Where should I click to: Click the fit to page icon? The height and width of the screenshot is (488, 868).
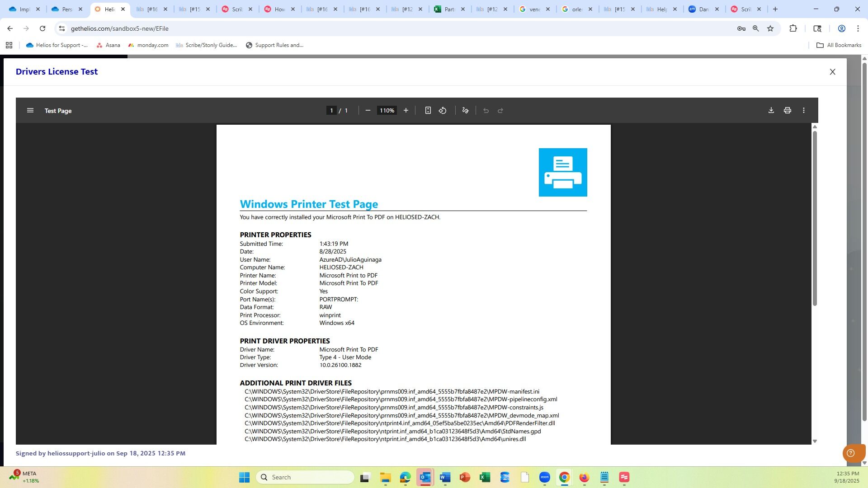pos(428,111)
